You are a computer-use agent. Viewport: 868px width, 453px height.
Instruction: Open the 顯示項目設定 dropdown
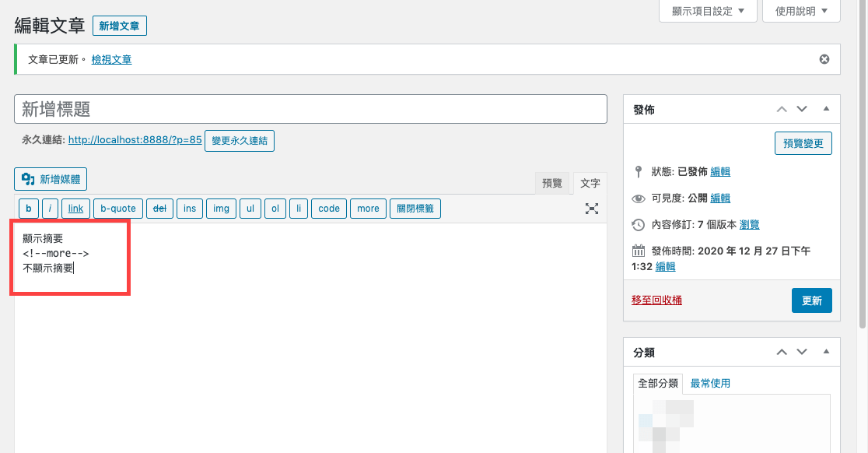tap(708, 11)
